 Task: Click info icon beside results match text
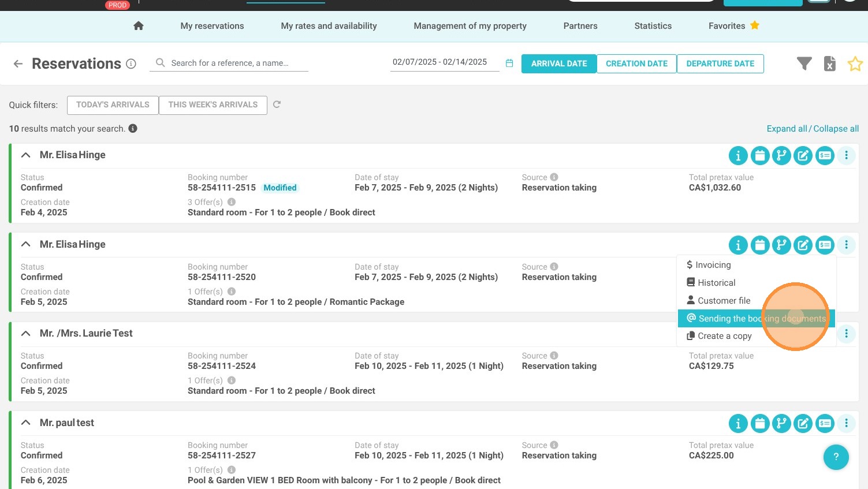coord(133,128)
